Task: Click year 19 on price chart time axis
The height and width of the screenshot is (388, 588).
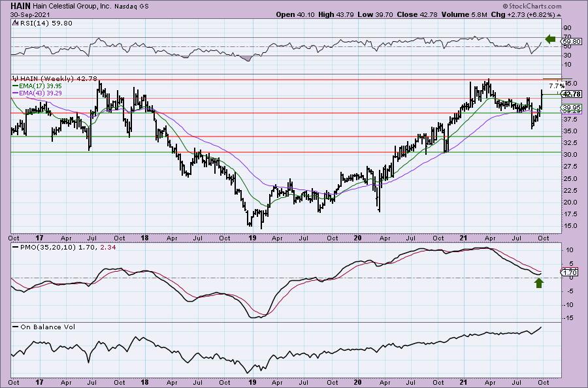Action: 253,238
